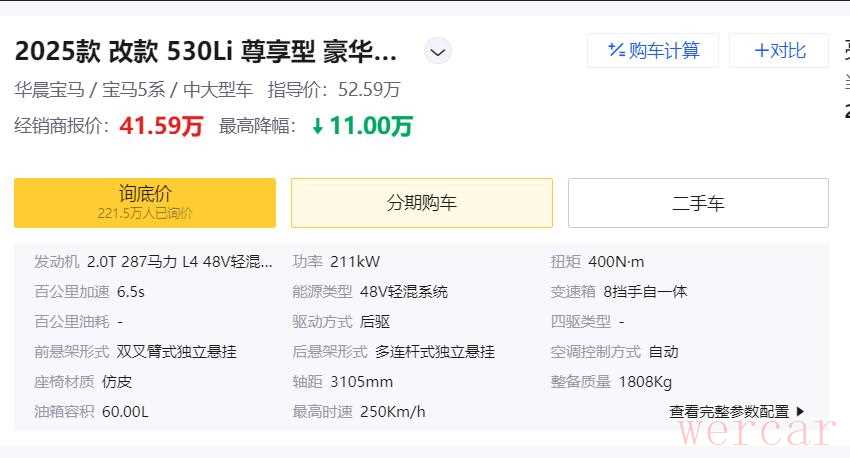This screenshot has width=850, height=458.
Task: Open the 华晨宝马 breadcrumb link
Action: pos(51,90)
